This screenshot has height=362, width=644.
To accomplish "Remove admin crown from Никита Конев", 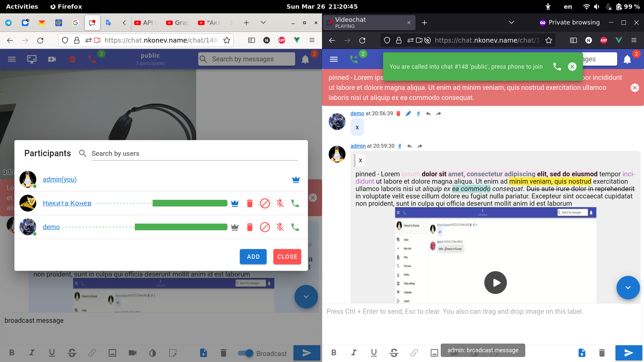I will pos(235,203).
